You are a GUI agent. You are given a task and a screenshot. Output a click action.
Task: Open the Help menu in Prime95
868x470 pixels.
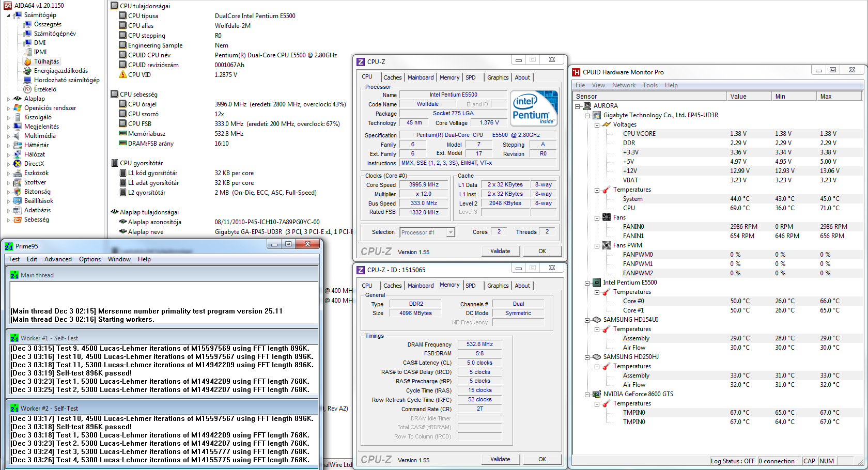click(144, 259)
